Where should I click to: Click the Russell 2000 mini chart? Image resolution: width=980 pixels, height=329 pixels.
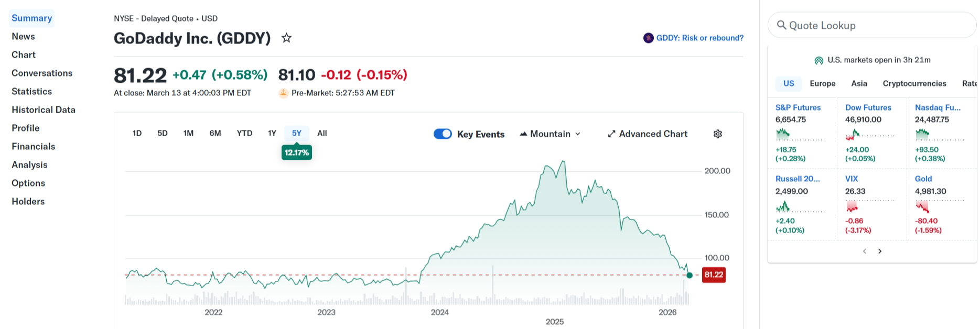tap(800, 206)
